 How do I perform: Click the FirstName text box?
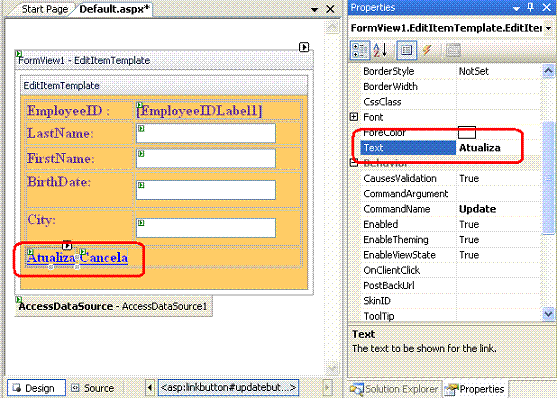pyautogui.click(x=206, y=158)
